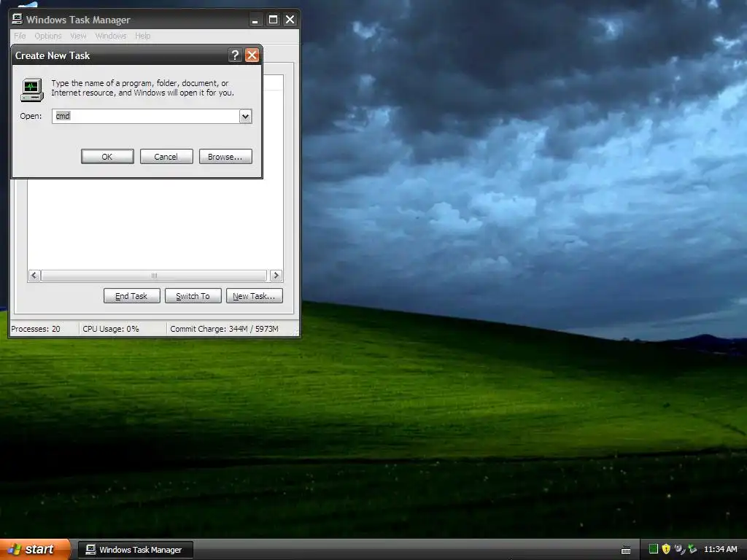Click the USB device tray icon
Screen dimensions: 747x560
click(x=680, y=549)
